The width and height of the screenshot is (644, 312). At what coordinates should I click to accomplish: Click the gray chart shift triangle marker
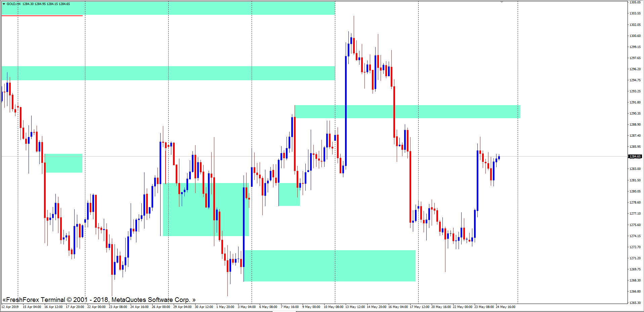[x=502, y=2]
